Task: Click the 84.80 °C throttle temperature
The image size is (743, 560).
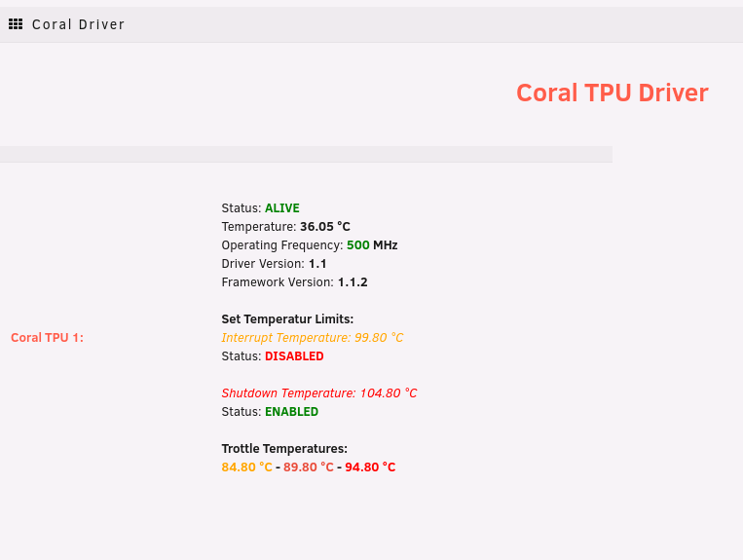Action: click(247, 467)
